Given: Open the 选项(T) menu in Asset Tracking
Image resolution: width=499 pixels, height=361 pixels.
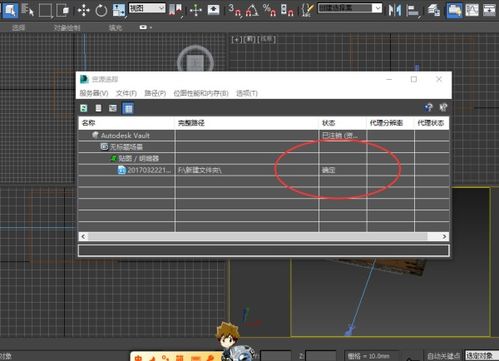Looking at the screenshot, I should pyautogui.click(x=247, y=93).
